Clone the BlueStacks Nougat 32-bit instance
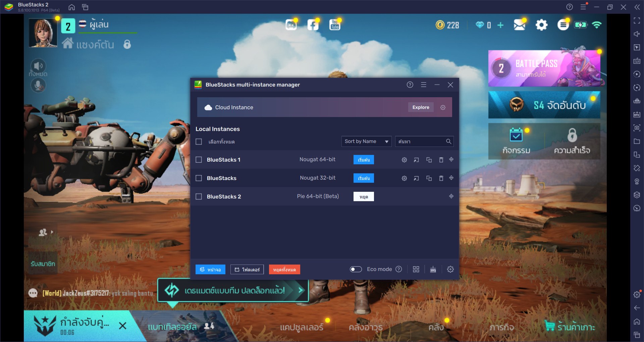This screenshot has width=644, height=342. (429, 178)
